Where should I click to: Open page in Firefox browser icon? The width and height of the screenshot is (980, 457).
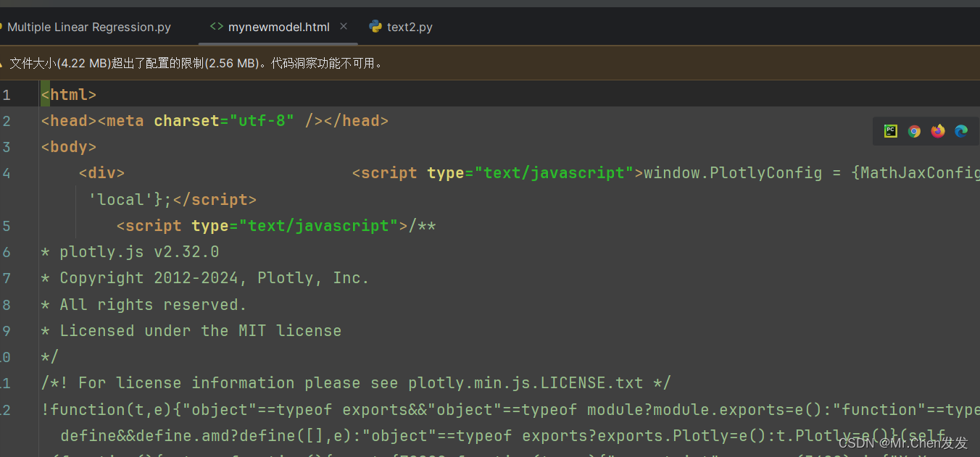coord(938,131)
